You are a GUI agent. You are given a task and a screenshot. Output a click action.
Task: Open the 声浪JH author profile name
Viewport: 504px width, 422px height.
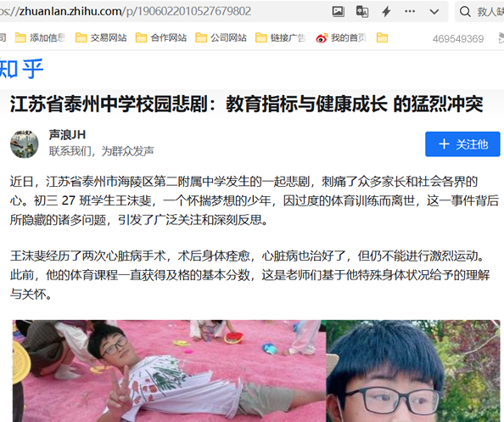67,135
